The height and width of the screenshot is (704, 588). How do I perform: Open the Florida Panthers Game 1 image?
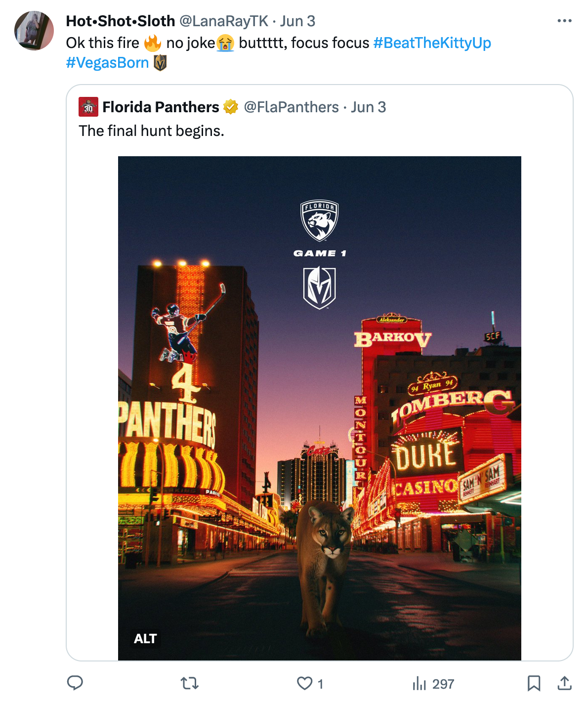point(319,408)
